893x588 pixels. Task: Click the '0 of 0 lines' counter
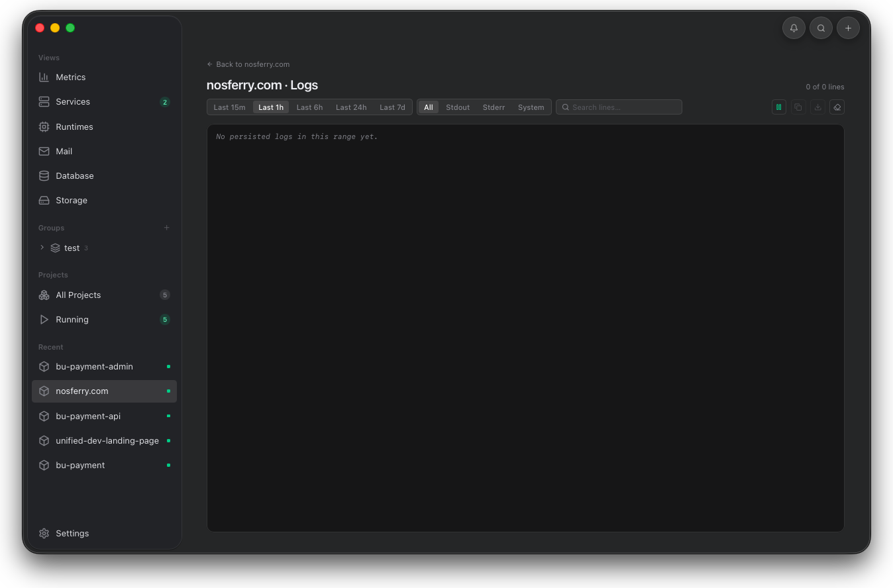click(825, 87)
